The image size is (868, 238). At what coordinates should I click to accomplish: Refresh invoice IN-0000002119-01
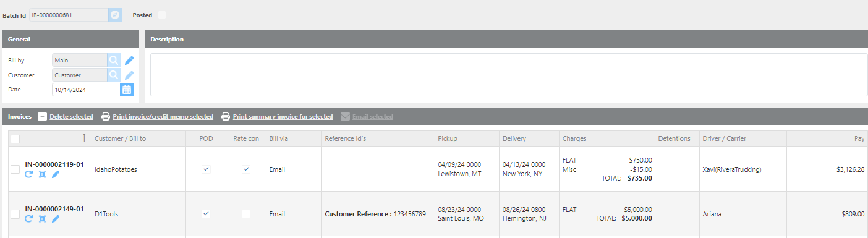(x=28, y=174)
